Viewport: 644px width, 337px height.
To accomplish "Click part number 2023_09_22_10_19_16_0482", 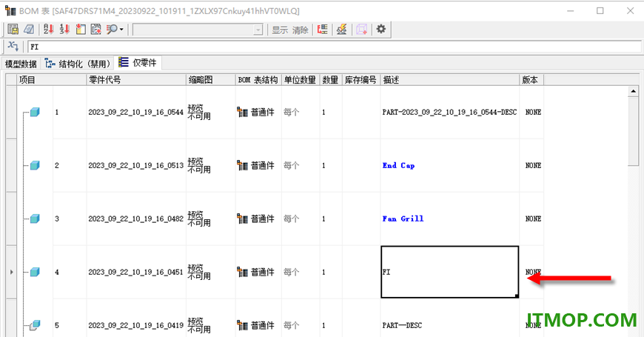I will [x=136, y=219].
